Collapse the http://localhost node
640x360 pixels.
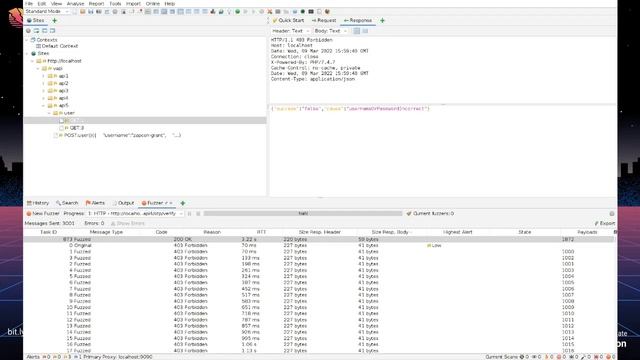point(33,61)
